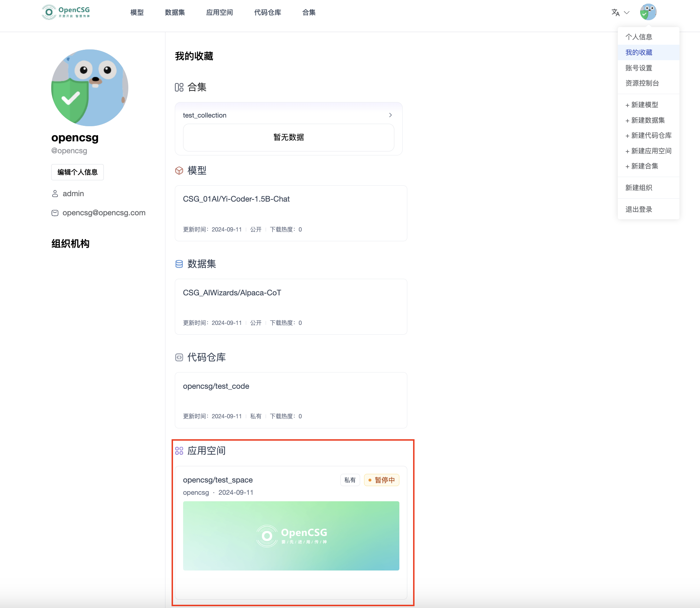Click the 编辑个人信息 button
Screen dimensions: 700x608
77,172
